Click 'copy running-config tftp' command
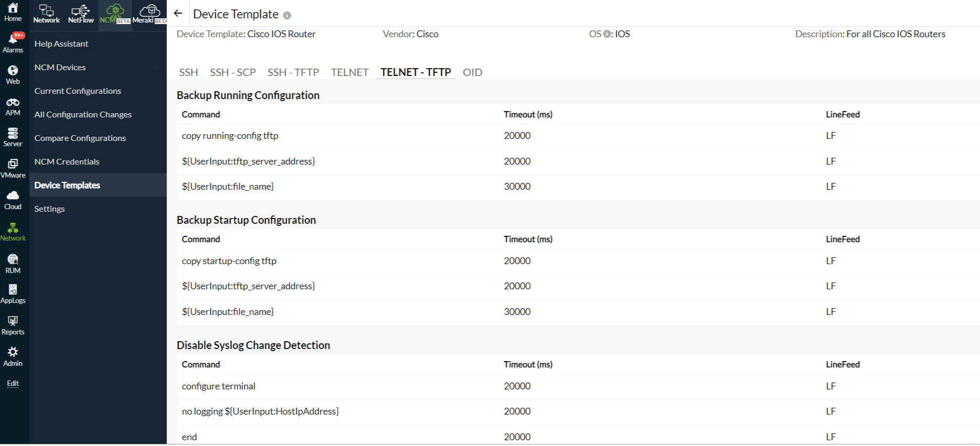 point(230,136)
